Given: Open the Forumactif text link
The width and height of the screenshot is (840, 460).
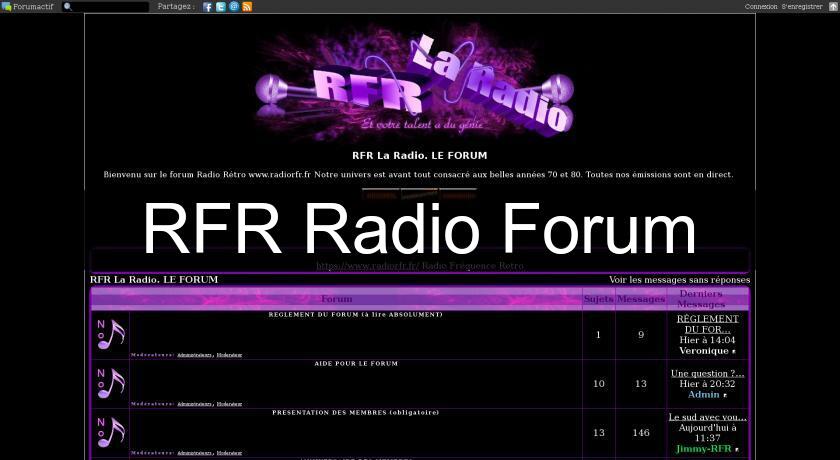Looking at the screenshot, I should [33, 6].
